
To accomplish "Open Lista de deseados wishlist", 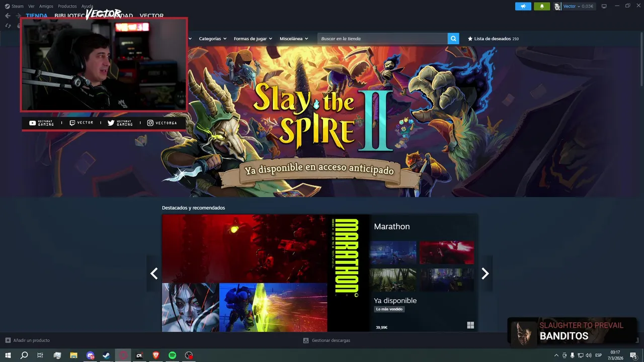I will [x=493, y=39].
